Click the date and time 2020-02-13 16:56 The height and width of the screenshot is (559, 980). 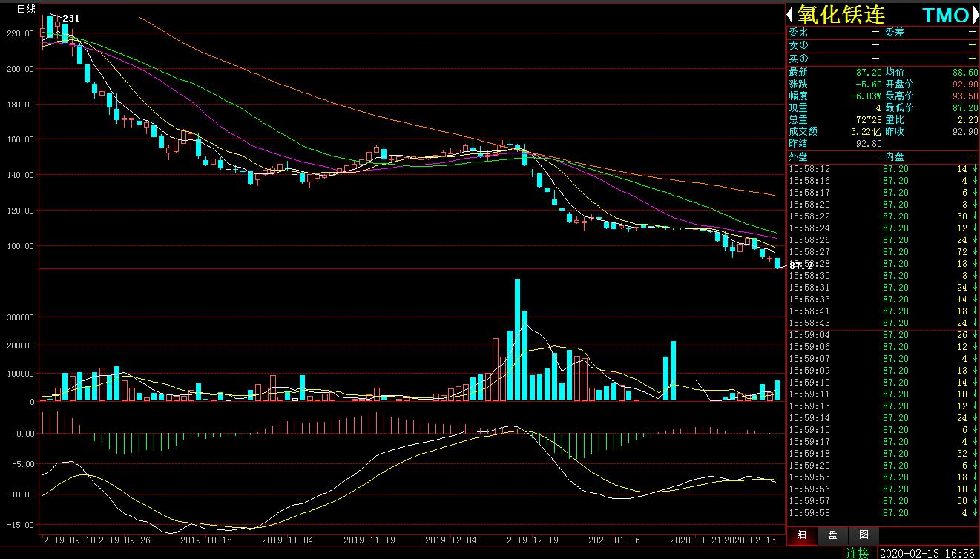[x=928, y=552]
